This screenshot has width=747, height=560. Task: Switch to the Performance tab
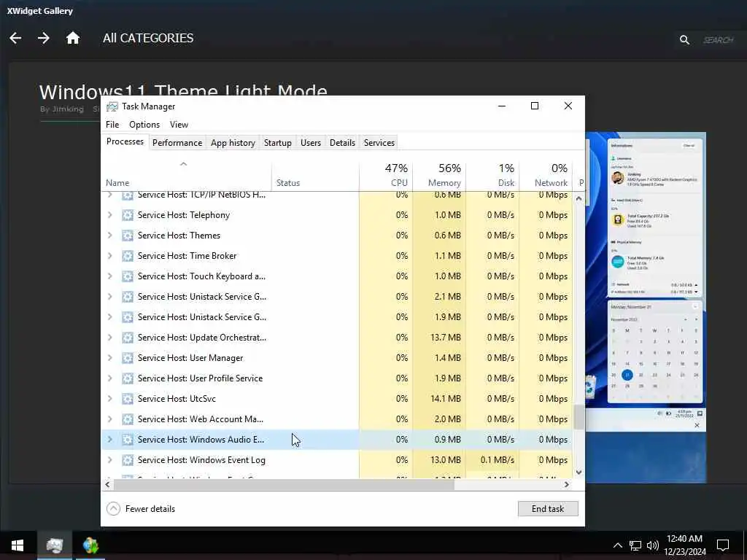pos(177,143)
